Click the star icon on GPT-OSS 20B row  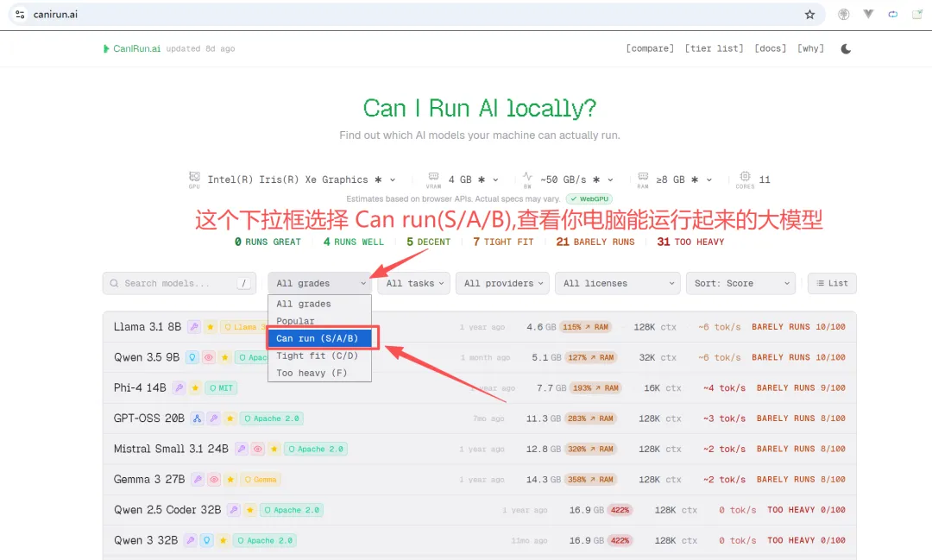pos(230,418)
